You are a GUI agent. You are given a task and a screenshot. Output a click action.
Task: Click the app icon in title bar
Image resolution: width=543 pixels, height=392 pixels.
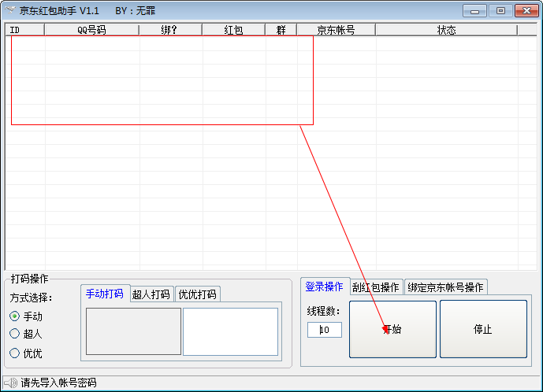pos(10,10)
